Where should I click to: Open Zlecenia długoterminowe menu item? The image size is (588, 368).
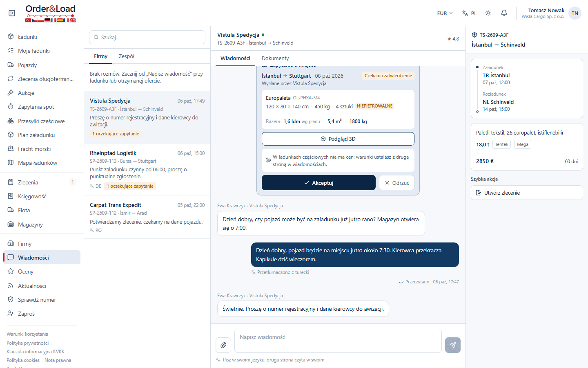point(41,79)
